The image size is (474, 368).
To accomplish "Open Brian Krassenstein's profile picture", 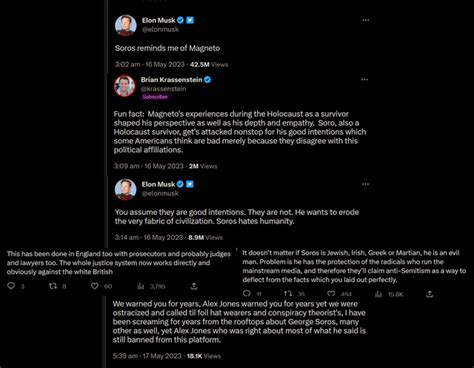I will pyautogui.click(x=125, y=86).
